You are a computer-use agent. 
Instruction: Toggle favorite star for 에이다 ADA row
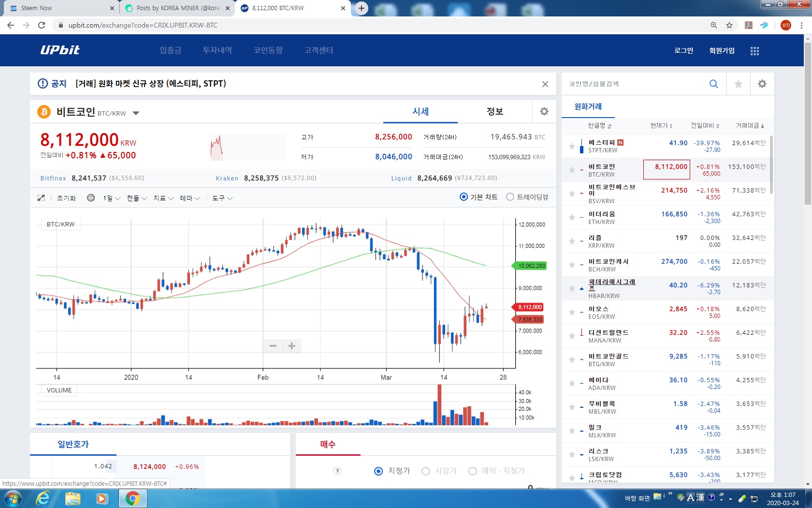point(572,383)
